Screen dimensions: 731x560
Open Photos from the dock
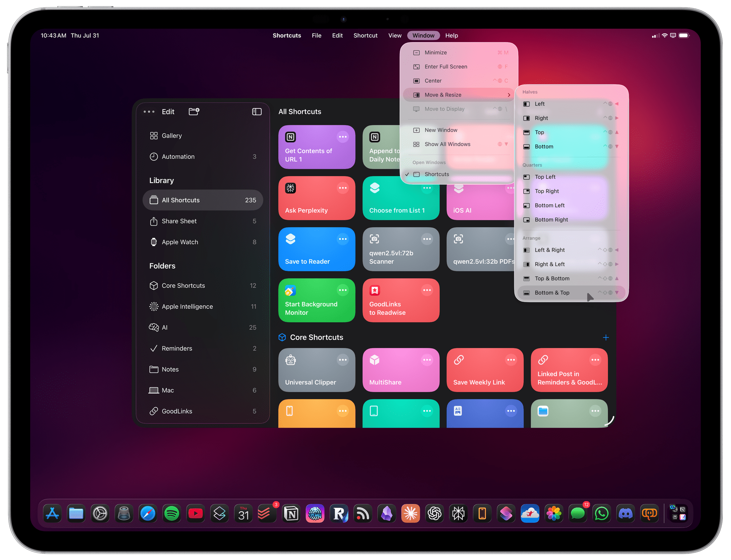(x=554, y=514)
